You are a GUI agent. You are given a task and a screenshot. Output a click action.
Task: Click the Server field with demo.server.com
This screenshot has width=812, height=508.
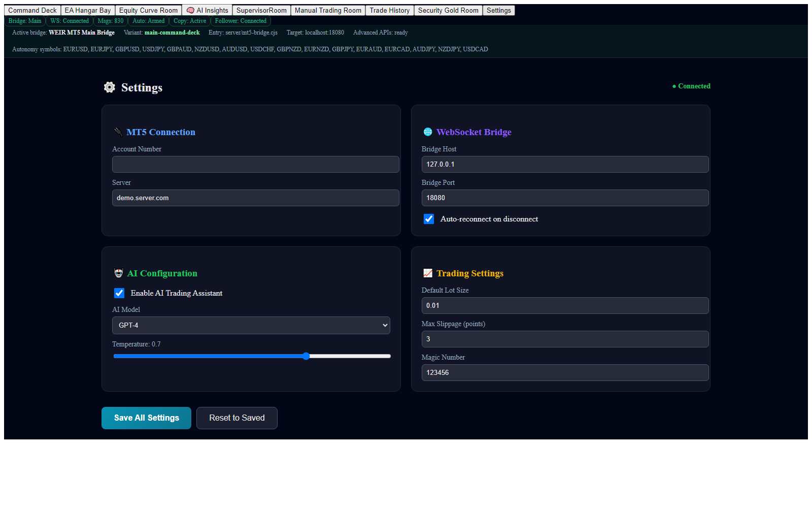[x=256, y=198]
